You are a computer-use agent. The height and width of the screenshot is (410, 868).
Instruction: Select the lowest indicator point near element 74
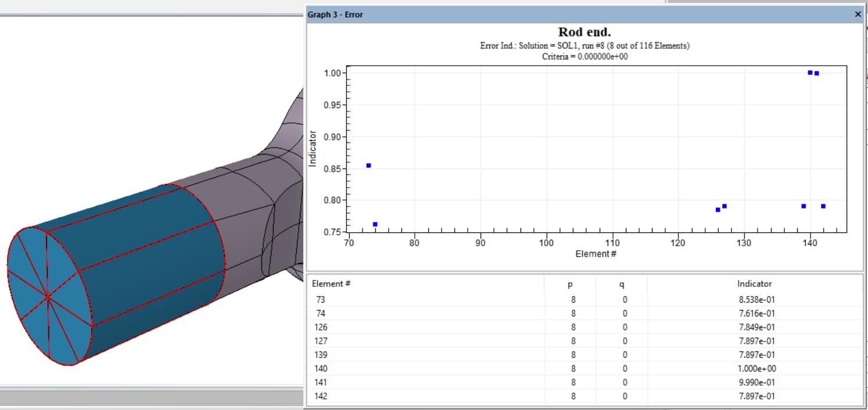(375, 223)
